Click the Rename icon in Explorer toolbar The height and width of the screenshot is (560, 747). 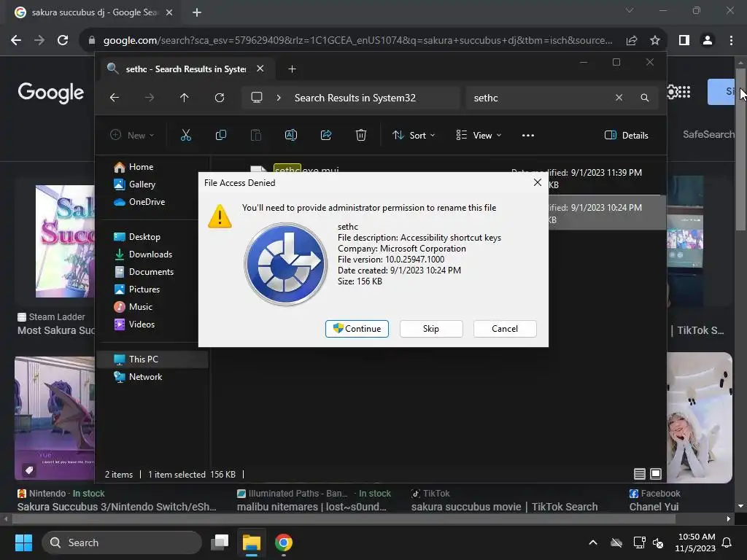point(290,135)
